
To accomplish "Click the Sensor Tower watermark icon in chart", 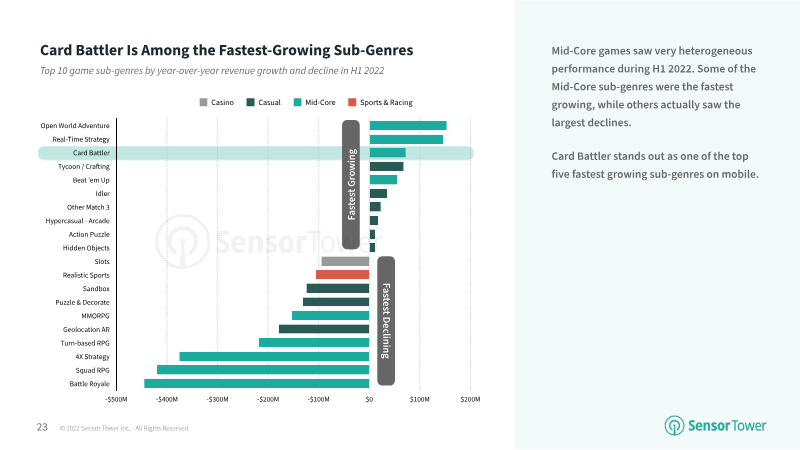I will coord(182,242).
